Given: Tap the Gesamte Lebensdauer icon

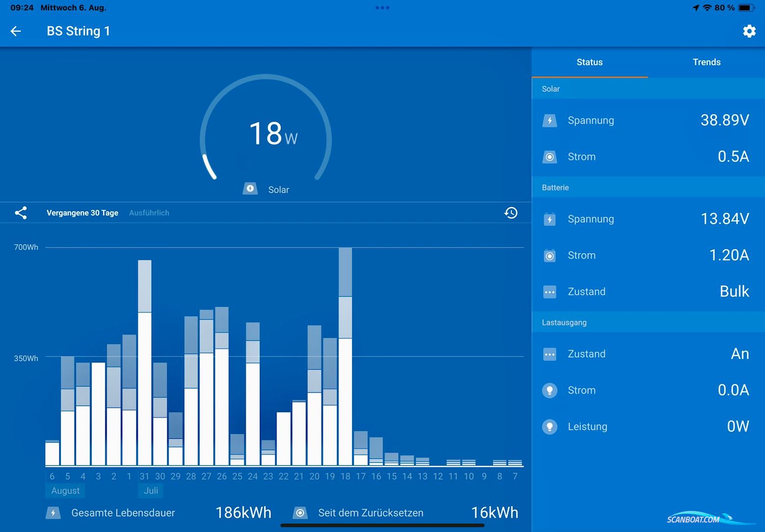Looking at the screenshot, I should click(53, 513).
